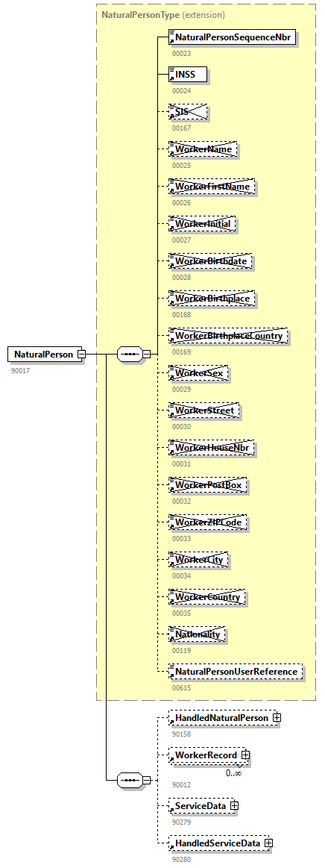This screenshot has height=868, width=325.
Task: Select the Nationality element
Action: point(198,634)
